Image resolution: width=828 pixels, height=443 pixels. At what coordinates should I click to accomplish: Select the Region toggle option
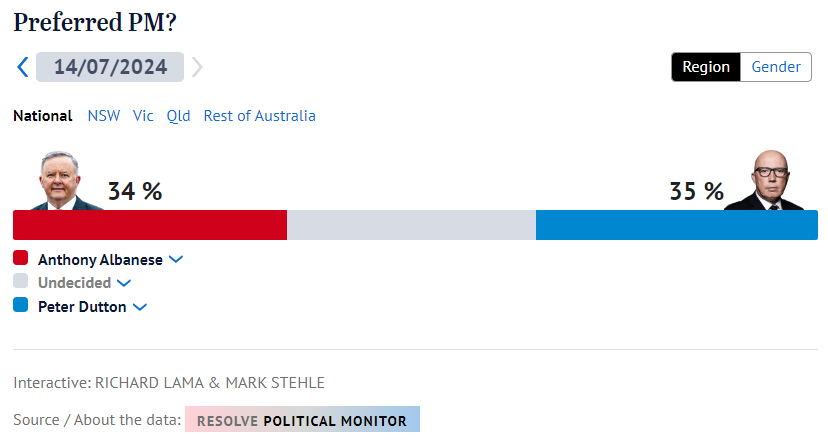tap(706, 67)
